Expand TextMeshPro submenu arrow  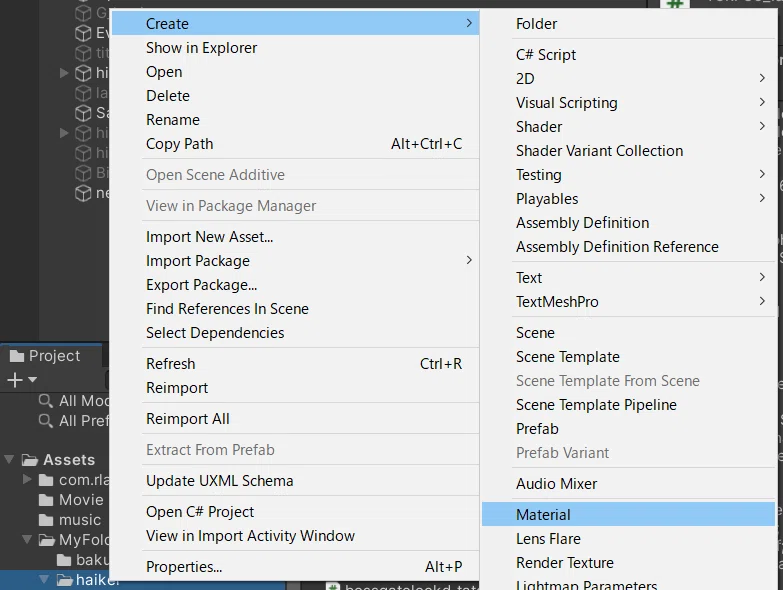point(762,301)
